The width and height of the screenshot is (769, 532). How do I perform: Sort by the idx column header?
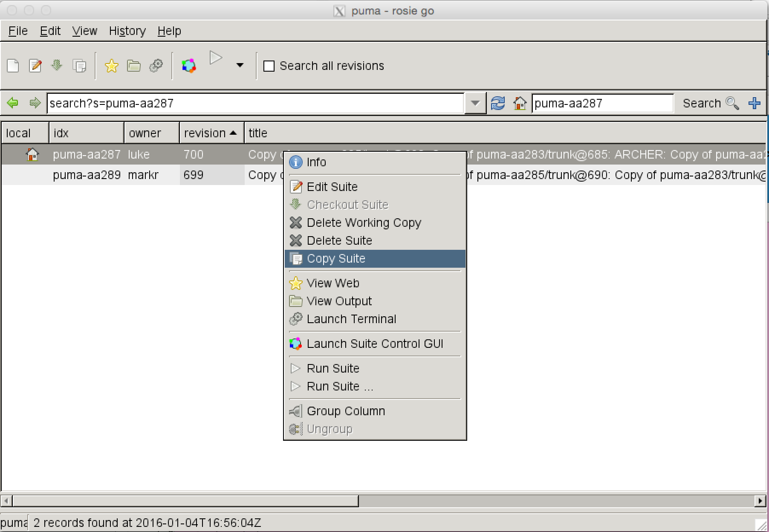(x=87, y=133)
